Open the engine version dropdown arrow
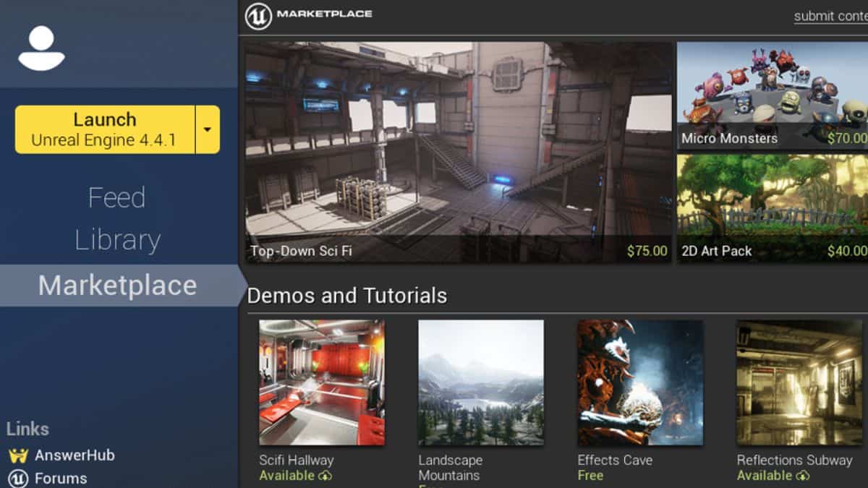 208,129
